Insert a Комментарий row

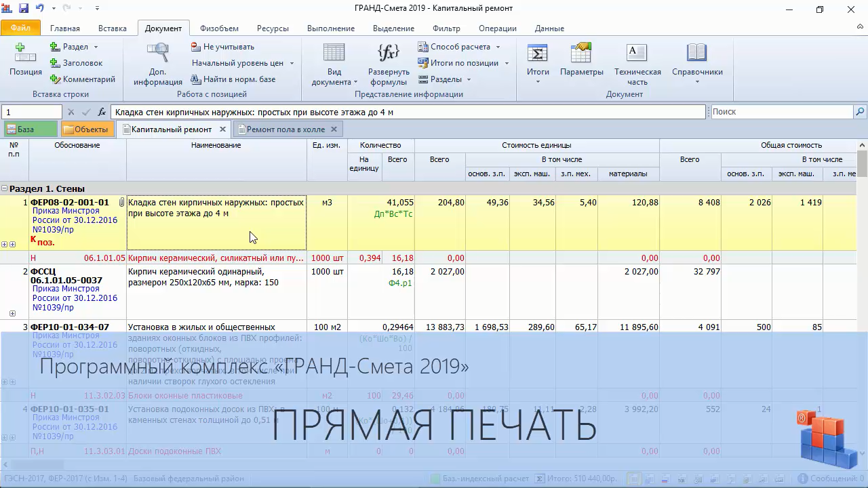click(x=83, y=79)
